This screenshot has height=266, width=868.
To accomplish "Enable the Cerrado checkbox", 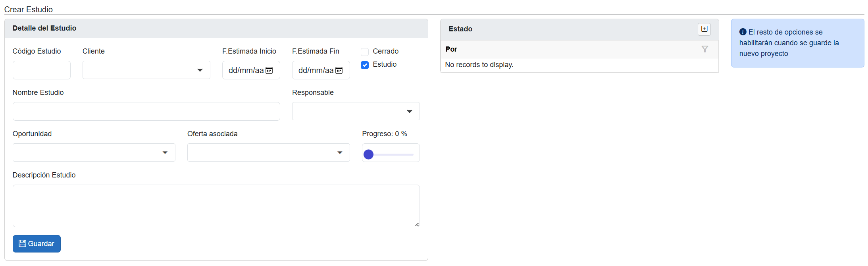I will [365, 52].
